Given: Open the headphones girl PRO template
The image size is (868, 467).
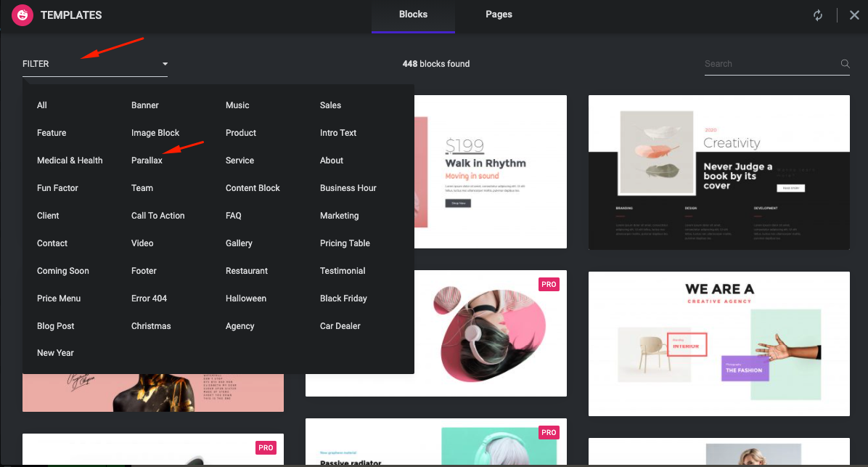Looking at the screenshot, I should [x=491, y=333].
